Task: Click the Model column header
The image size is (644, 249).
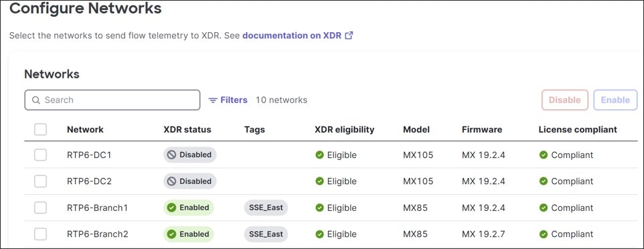Action: 416,129
